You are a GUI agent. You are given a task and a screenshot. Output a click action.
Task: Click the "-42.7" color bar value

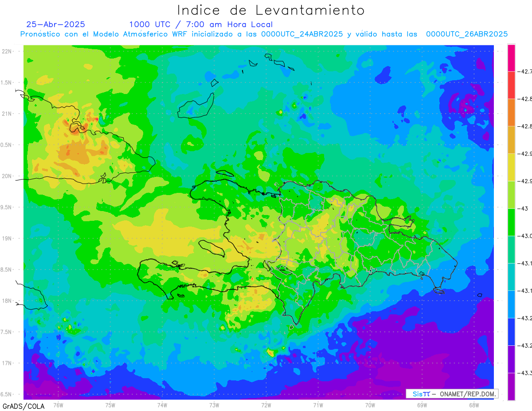pyautogui.click(x=526, y=71)
